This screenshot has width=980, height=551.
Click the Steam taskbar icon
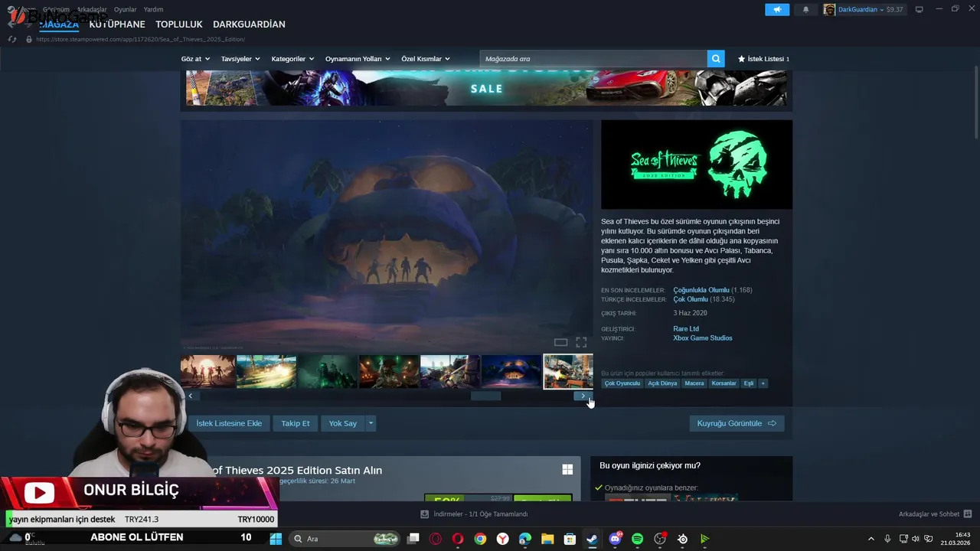(592, 539)
